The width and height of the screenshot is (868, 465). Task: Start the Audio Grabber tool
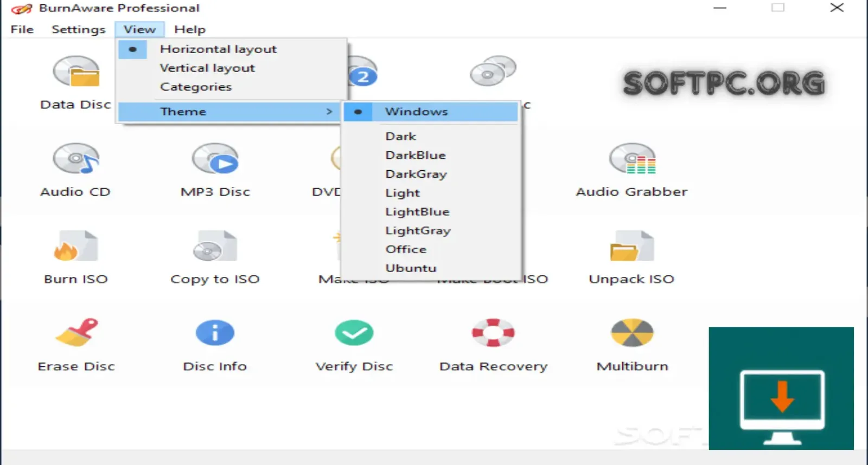(632, 170)
